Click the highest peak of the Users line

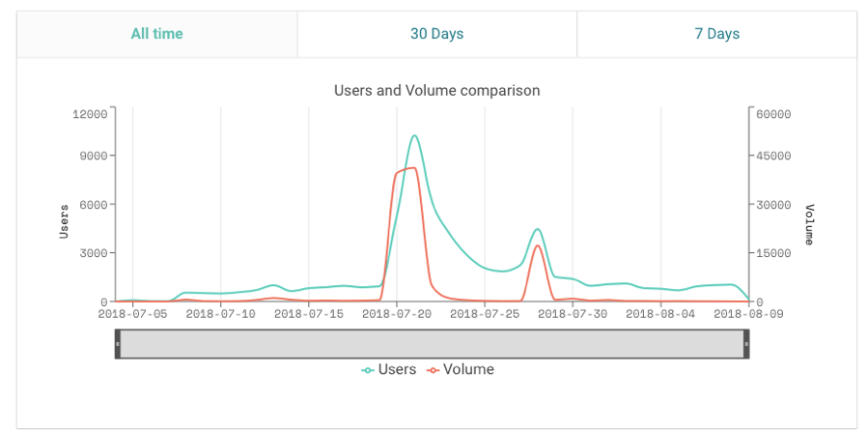[414, 135]
